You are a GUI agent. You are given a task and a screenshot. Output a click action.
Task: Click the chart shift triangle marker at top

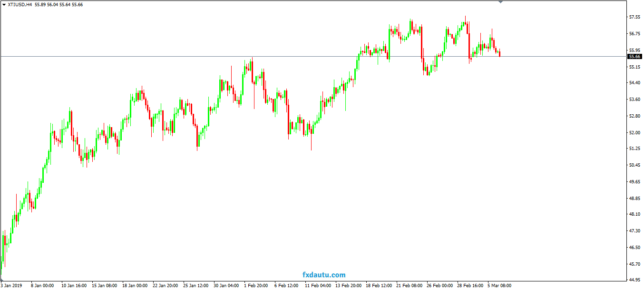coord(500,2)
